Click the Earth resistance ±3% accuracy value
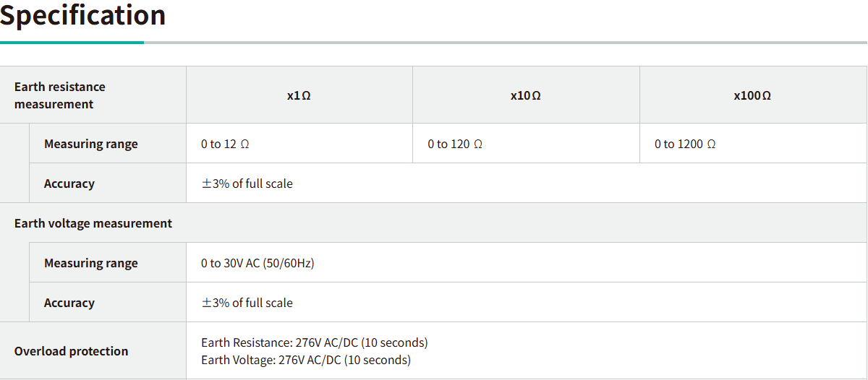This screenshot has height=380, width=868. [x=247, y=183]
